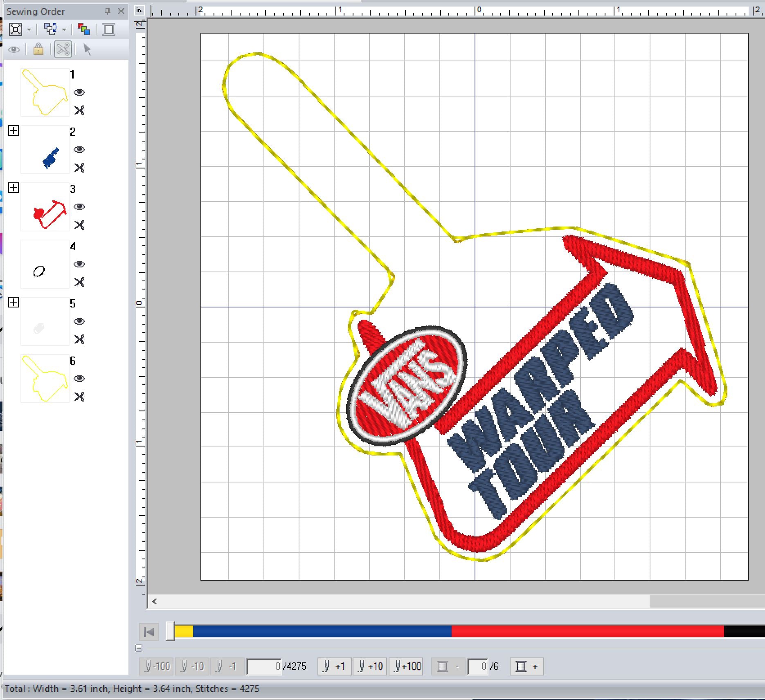Select the yellow outline thumbnail for item 6
This screenshot has width=765, height=700.
45,379
